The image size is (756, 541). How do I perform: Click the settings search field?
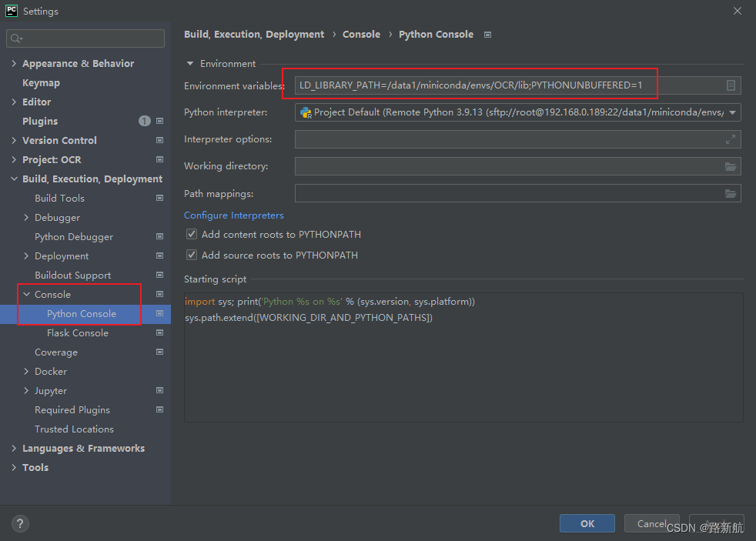click(85, 38)
